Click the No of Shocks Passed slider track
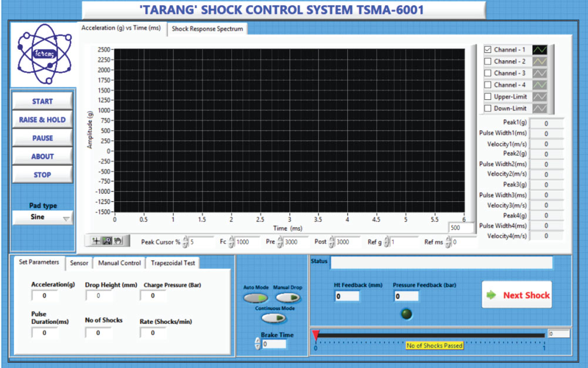Viewport: 588px width, 368px height. coord(430,335)
